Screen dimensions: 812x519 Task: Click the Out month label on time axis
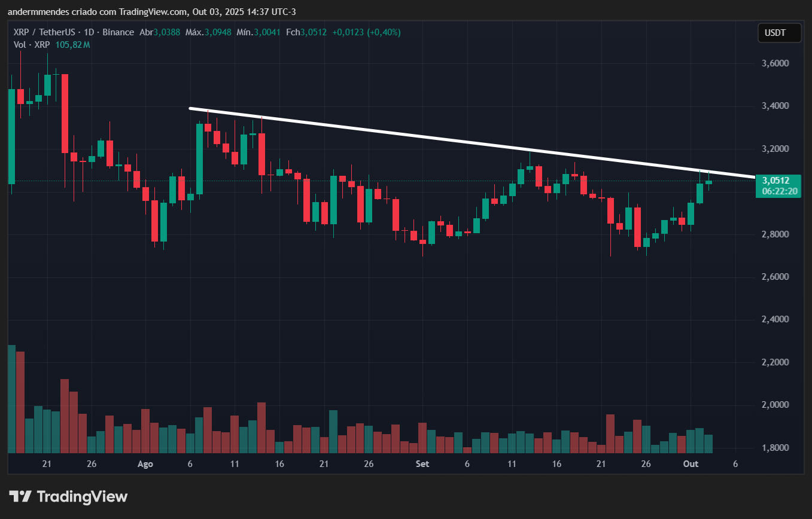coord(691,464)
